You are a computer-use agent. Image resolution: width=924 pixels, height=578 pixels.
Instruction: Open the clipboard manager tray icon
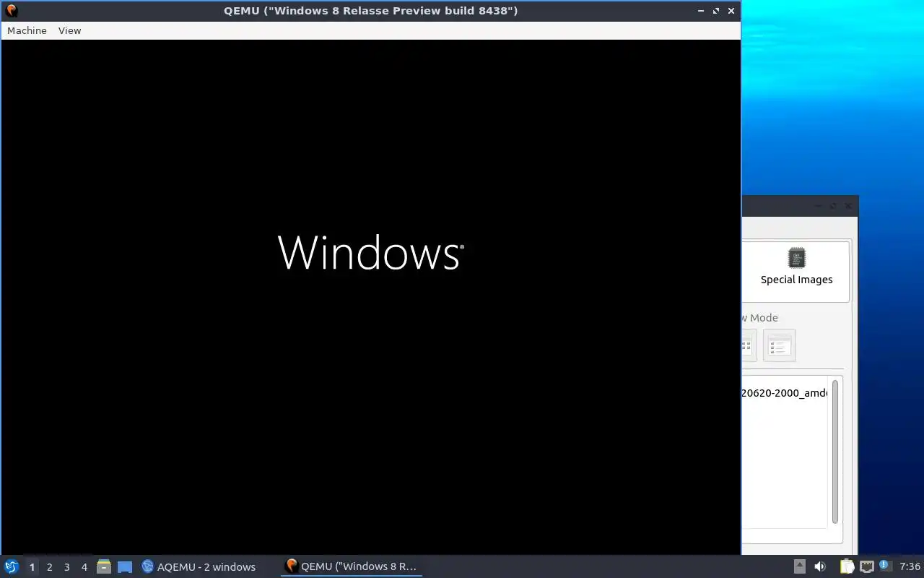tap(847, 566)
